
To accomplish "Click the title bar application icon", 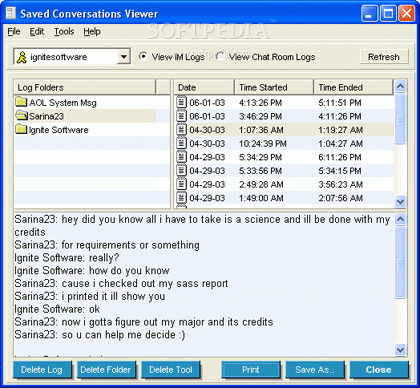I will point(11,13).
